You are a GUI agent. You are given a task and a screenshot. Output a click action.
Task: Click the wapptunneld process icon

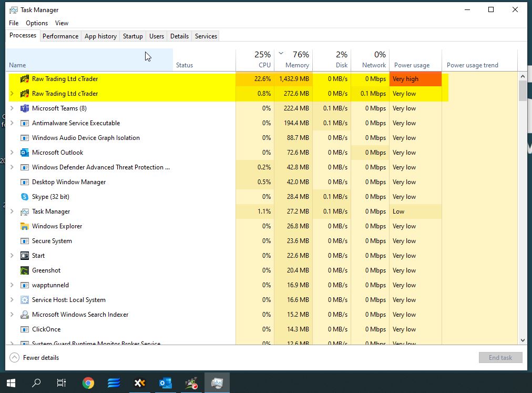point(24,285)
